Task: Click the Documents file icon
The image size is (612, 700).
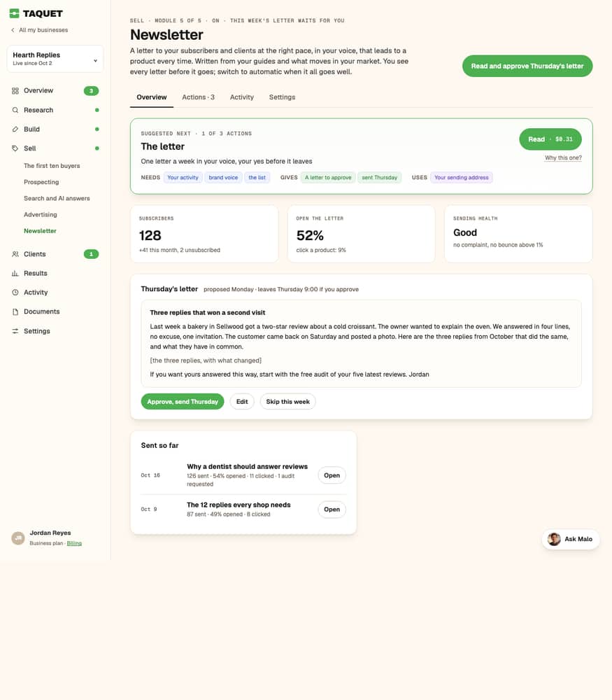Action: click(15, 311)
